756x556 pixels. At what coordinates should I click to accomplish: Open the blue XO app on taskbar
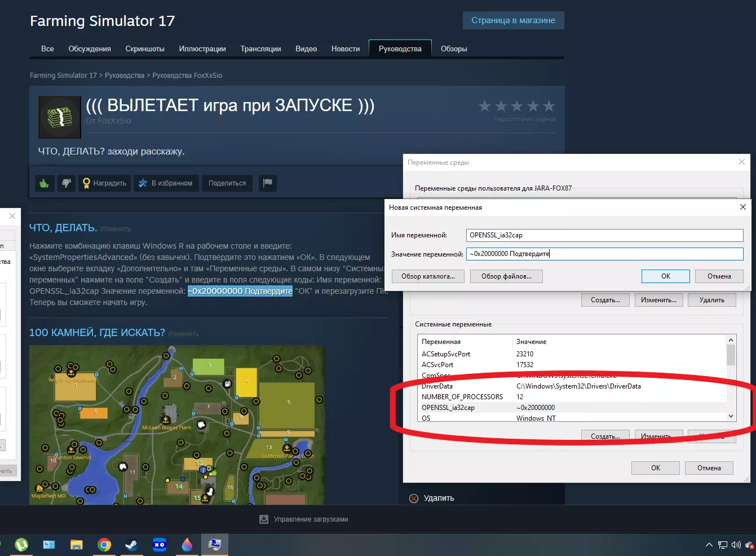click(x=159, y=545)
